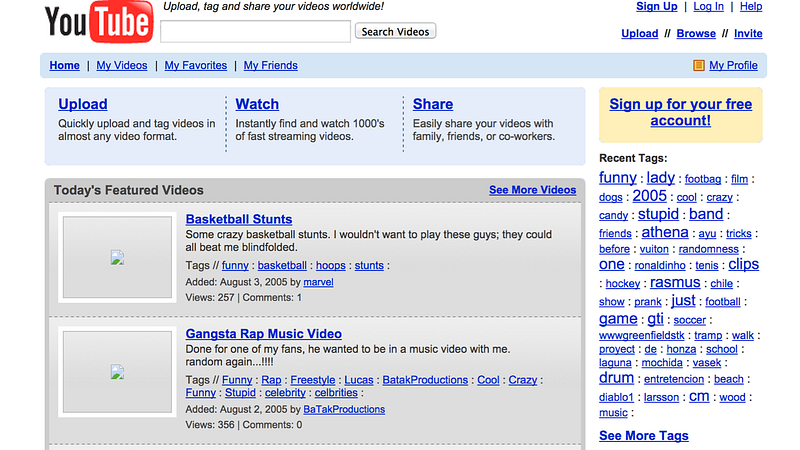
Task: Click the clips recent tag
Action: coord(743,264)
